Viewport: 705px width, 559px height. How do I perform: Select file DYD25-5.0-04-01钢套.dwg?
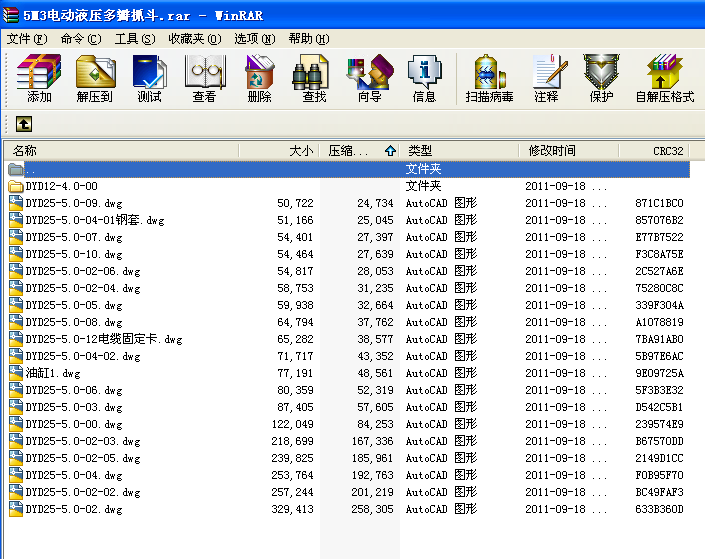[95, 220]
